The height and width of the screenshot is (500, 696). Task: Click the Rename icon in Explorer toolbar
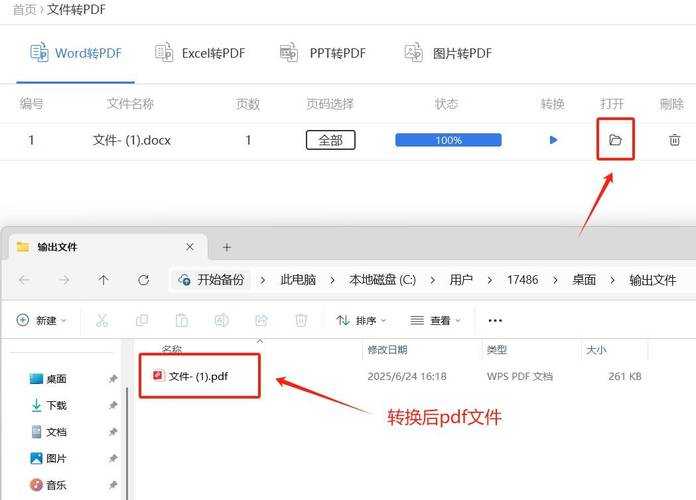pyautogui.click(x=221, y=320)
